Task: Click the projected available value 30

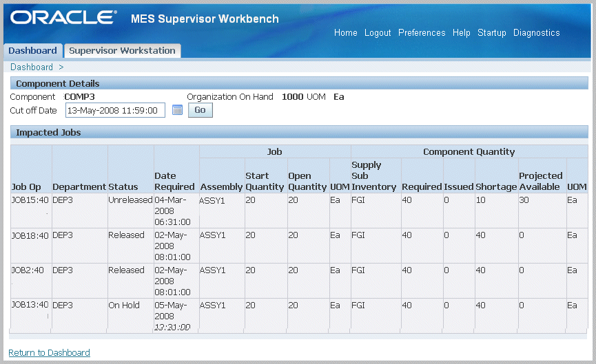Action: (x=524, y=200)
